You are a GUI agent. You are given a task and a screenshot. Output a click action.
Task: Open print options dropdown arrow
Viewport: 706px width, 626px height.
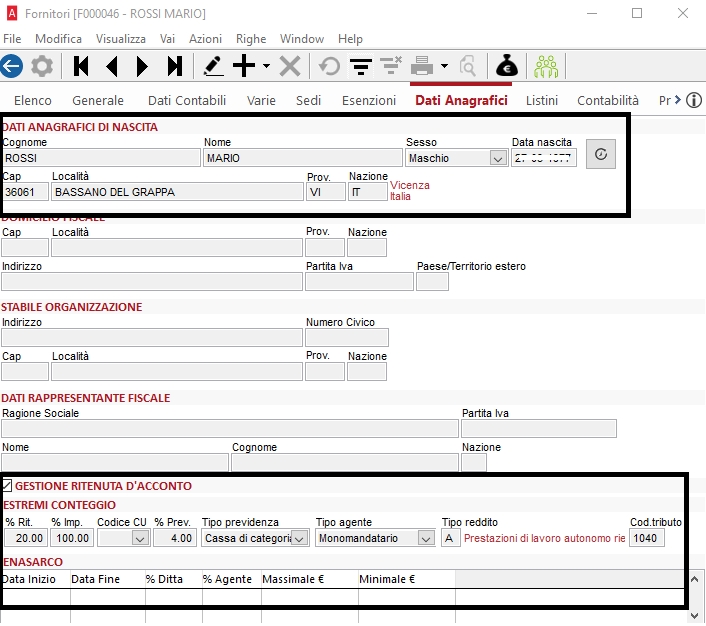[444, 66]
